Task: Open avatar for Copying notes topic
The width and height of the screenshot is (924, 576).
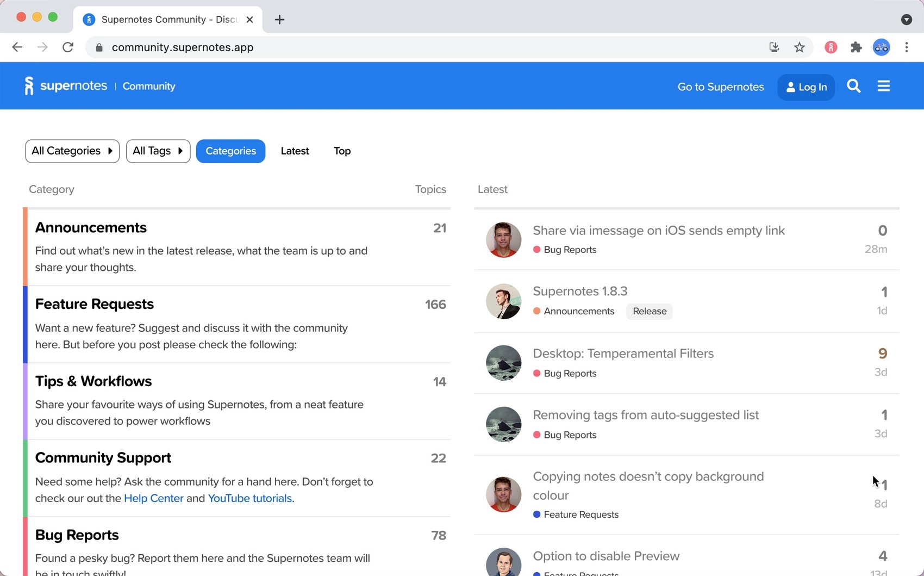Action: [x=503, y=494]
